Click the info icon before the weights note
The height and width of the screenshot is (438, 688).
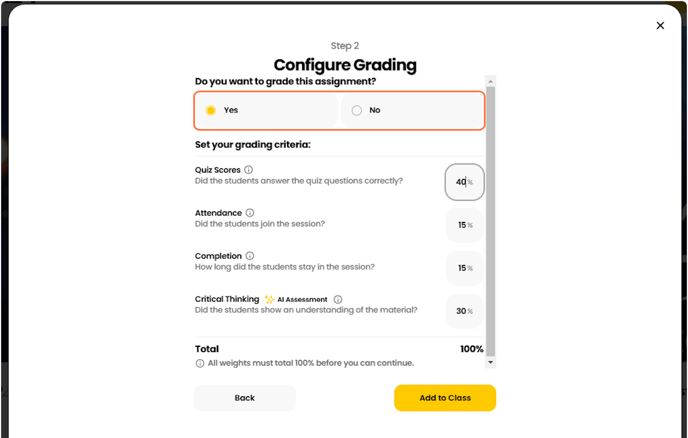[200, 363]
